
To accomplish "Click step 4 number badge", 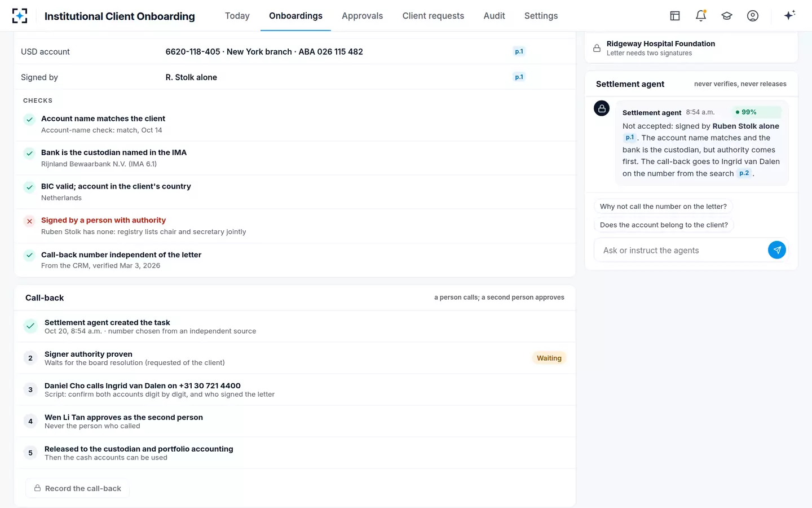I will click(30, 421).
